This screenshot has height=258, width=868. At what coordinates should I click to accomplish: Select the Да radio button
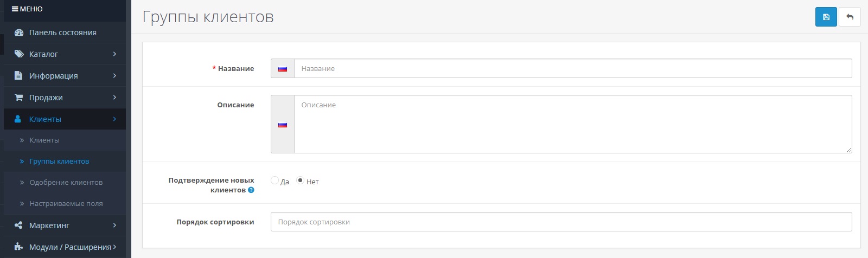tap(275, 180)
